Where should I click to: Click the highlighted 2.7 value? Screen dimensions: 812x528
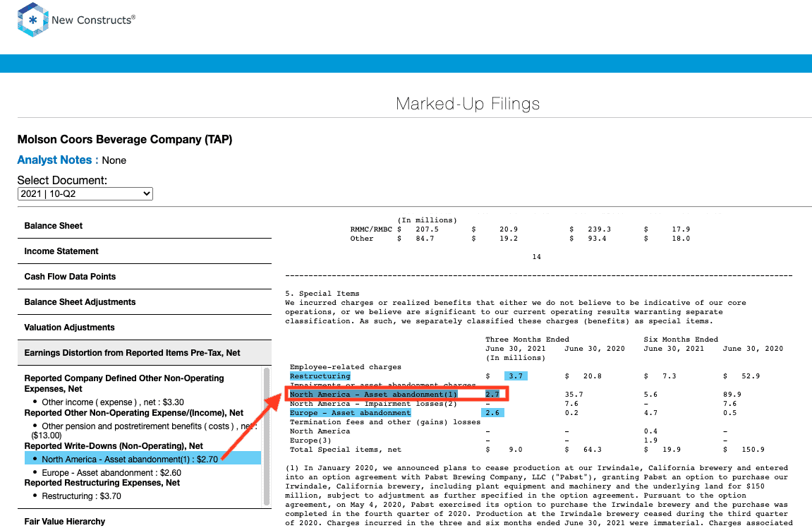point(492,395)
